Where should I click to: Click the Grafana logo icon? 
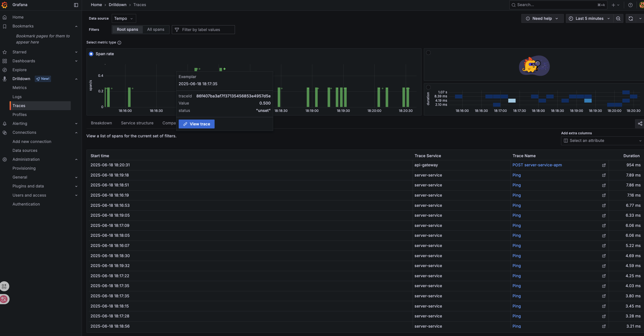4,5
